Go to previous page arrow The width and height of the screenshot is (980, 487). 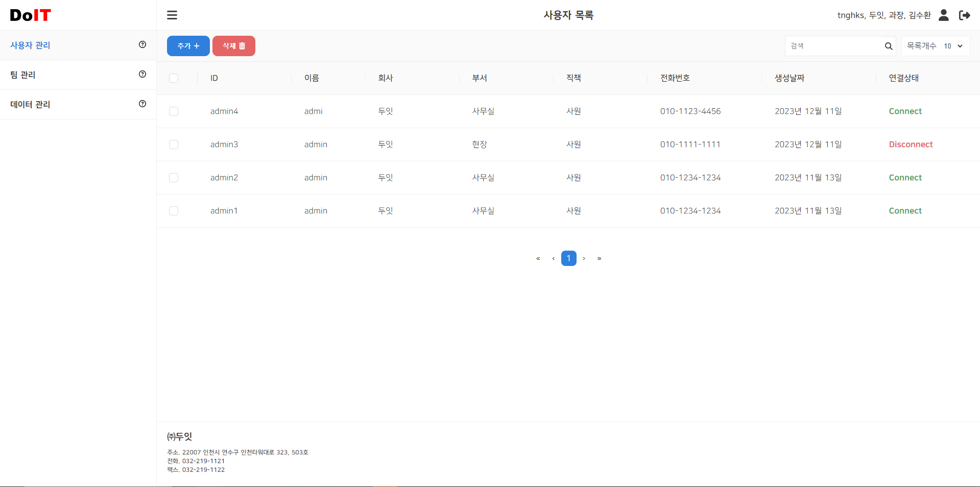click(x=553, y=258)
